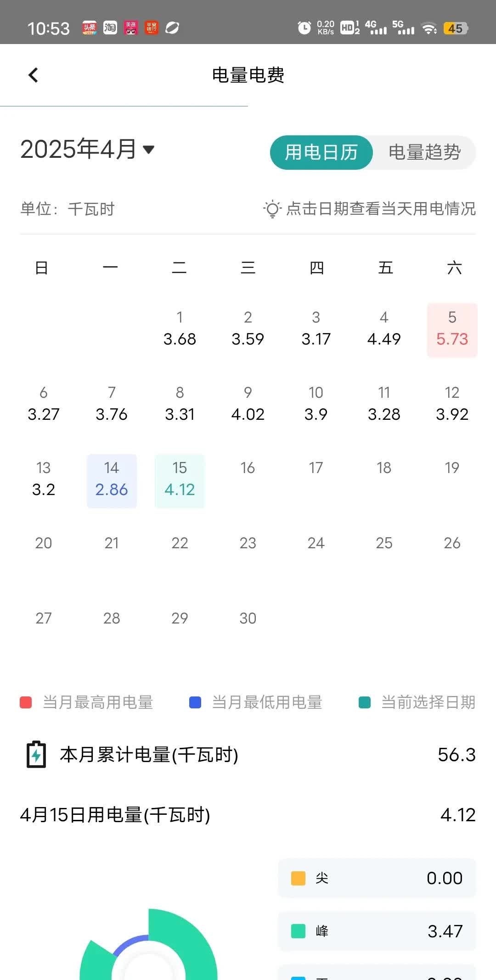Tap date 27 in calendar
This screenshot has width=496, height=980.
[44, 618]
